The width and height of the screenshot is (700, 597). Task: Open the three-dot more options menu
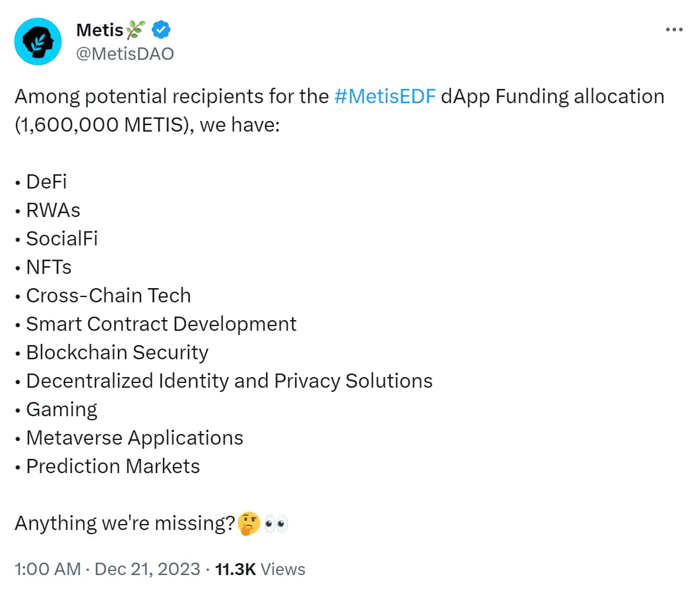point(675,29)
